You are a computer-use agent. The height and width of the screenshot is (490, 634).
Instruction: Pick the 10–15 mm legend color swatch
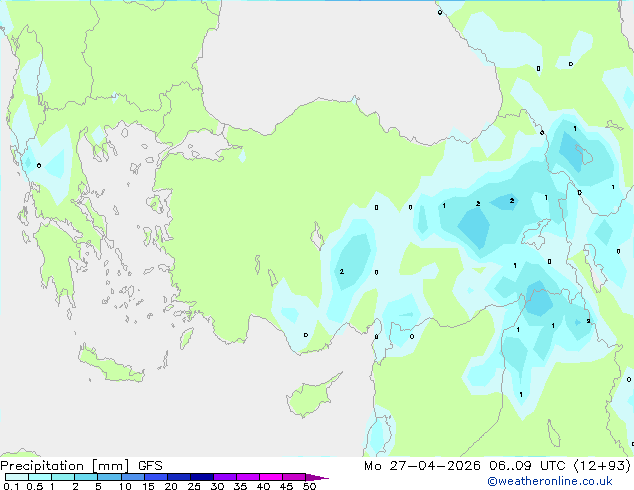coord(132,477)
